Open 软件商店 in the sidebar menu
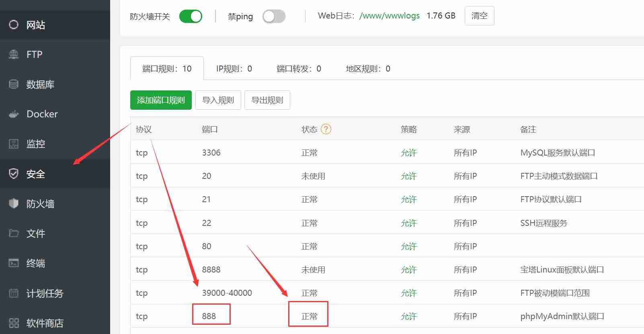This screenshot has height=334, width=644. pyautogui.click(x=45, y=323)
